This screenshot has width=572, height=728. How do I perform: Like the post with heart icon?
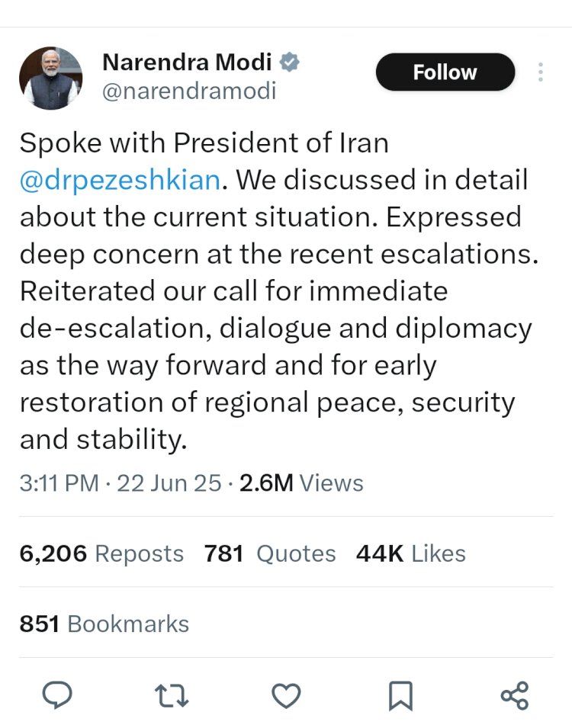[x=286, y=695]
